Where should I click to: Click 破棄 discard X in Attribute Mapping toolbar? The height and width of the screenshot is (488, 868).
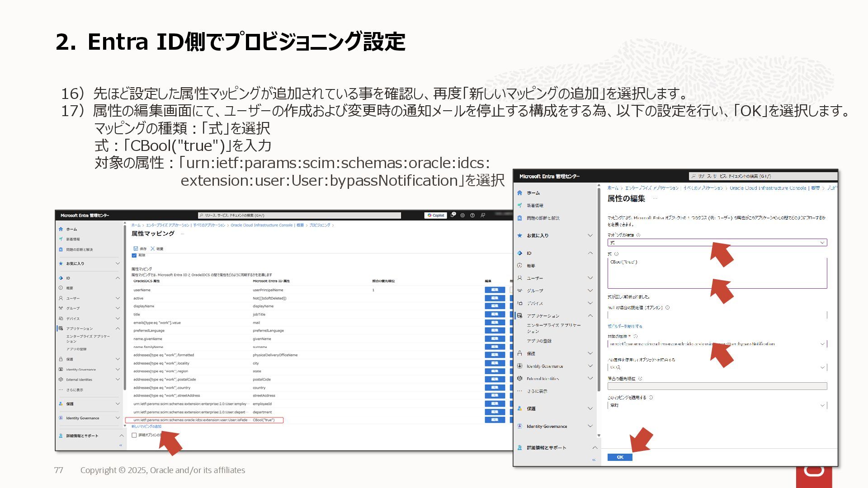click(x=152, y=249)
